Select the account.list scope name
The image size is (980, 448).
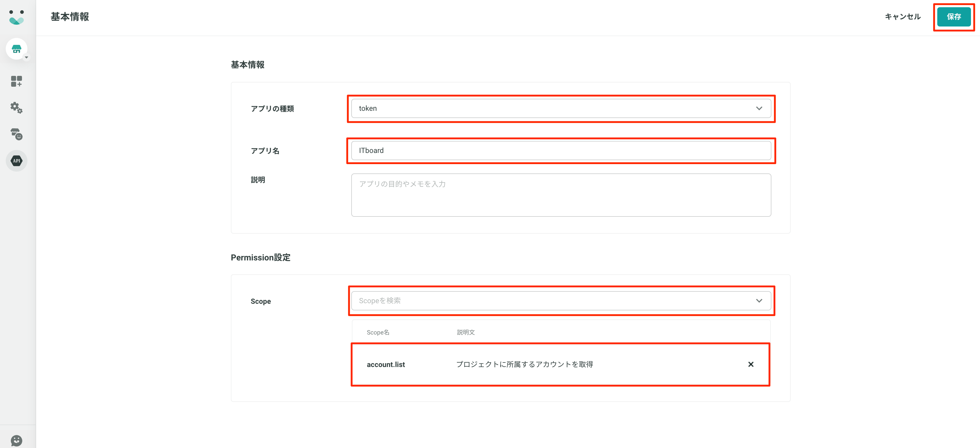click(x=385, y=365)
